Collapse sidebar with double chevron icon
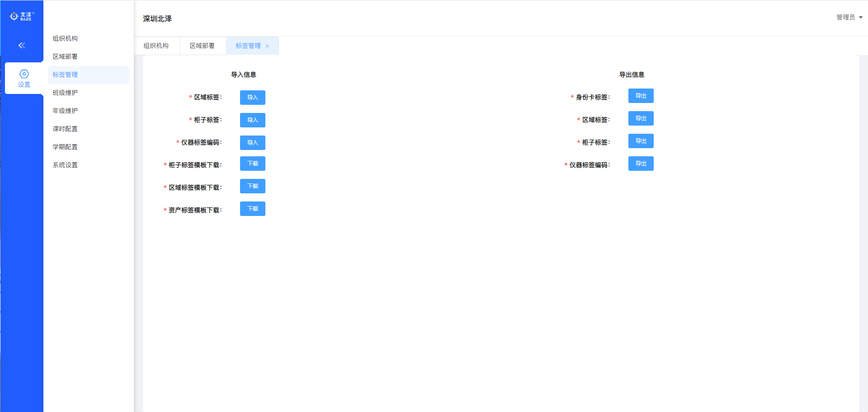The width and height of the screenshot is (868, 412). [x=22, y=45]
